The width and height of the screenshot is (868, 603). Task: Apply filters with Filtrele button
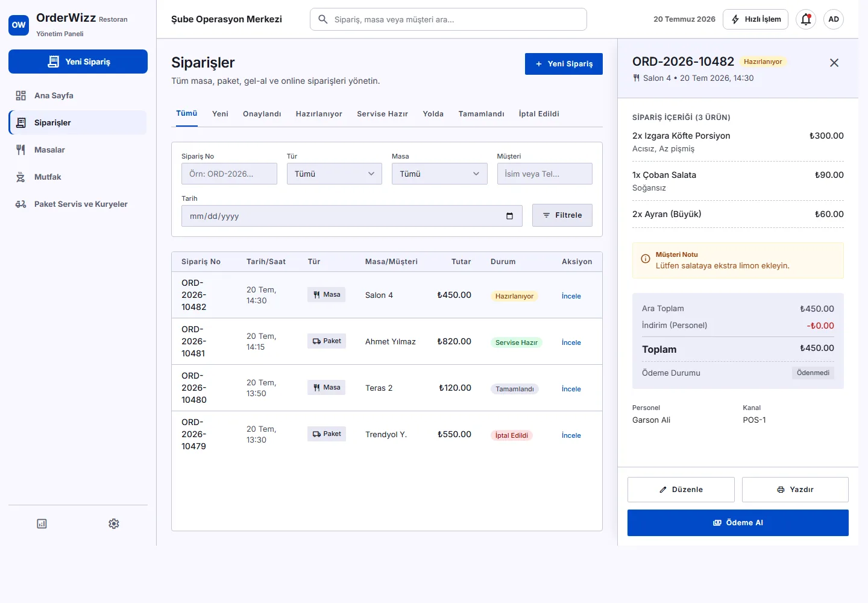(x=562, y=215)
